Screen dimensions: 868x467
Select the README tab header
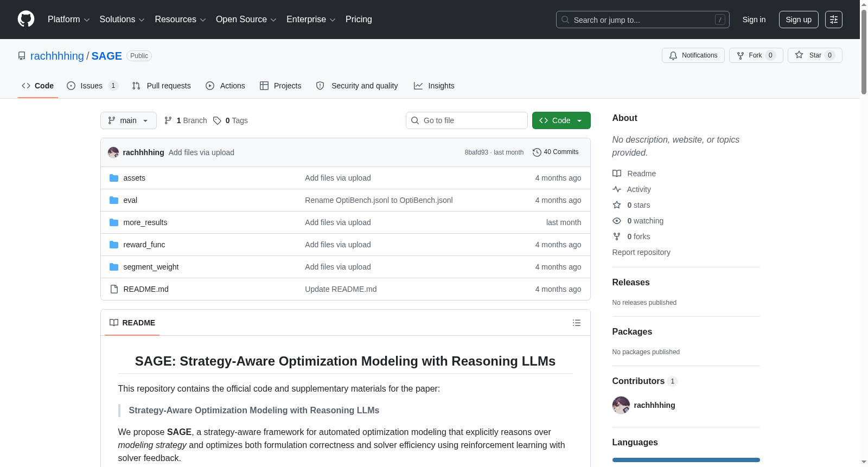pyautogui.click(x=132, y=323)
